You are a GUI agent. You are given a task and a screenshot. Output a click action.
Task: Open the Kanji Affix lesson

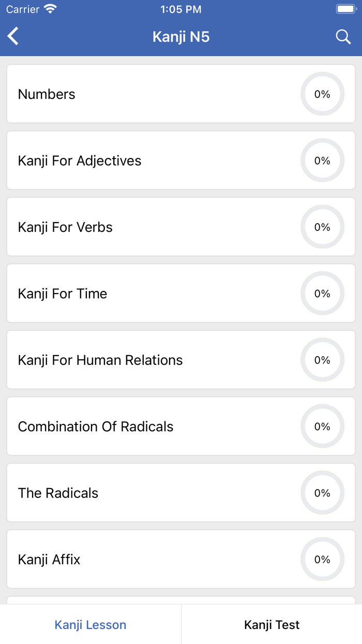49,560
